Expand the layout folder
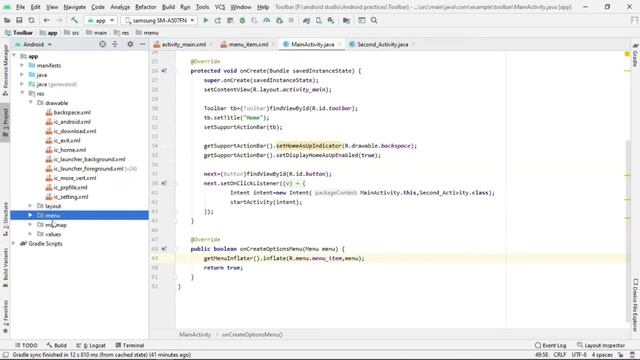640x360 pixels. (x=31, y=206)
